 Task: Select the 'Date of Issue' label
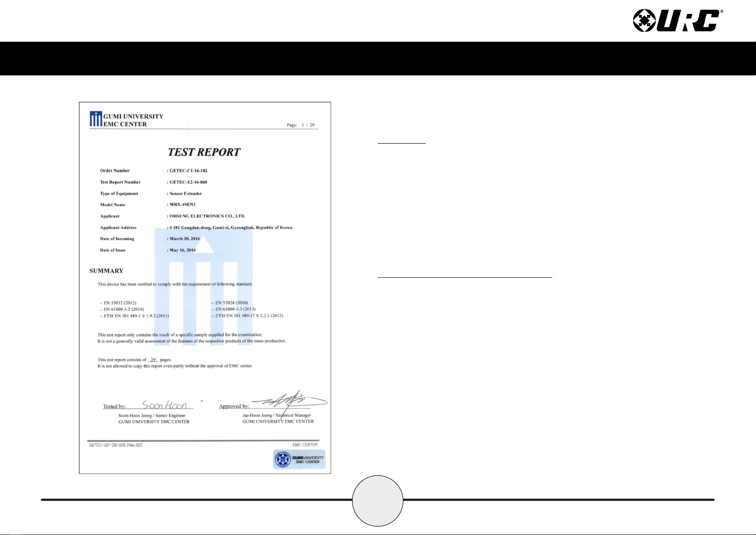click(113, 250)
